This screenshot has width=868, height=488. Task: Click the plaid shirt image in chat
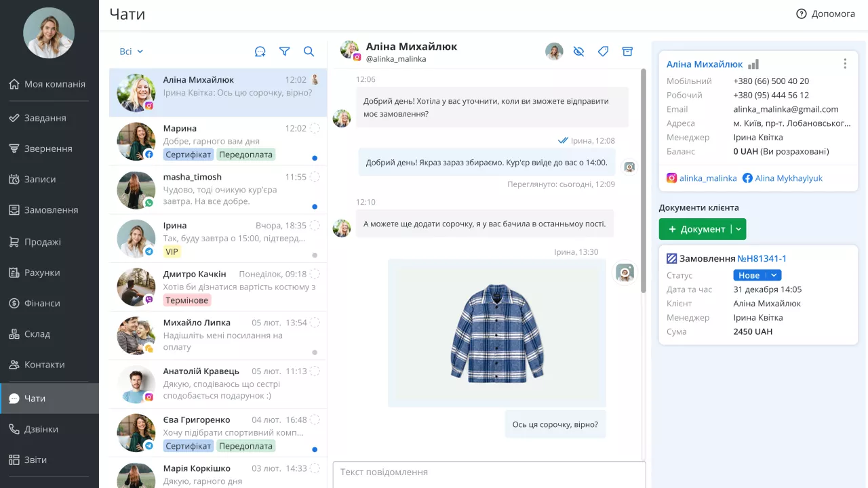(x=497, y=333)
